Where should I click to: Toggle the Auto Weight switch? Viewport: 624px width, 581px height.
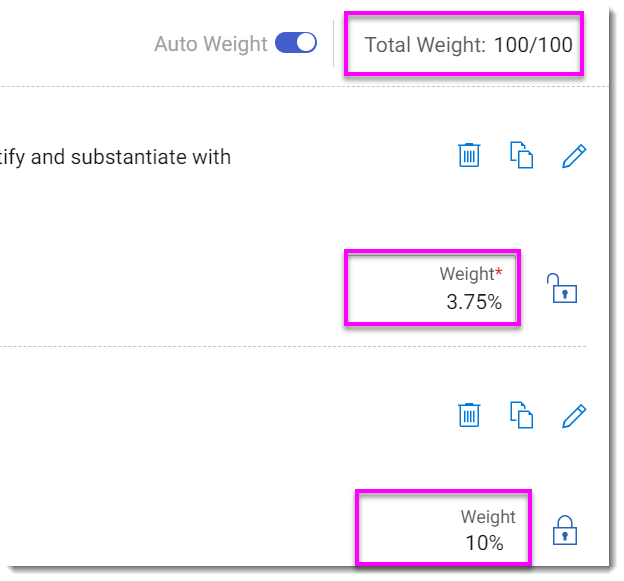[x=296, y=43]
